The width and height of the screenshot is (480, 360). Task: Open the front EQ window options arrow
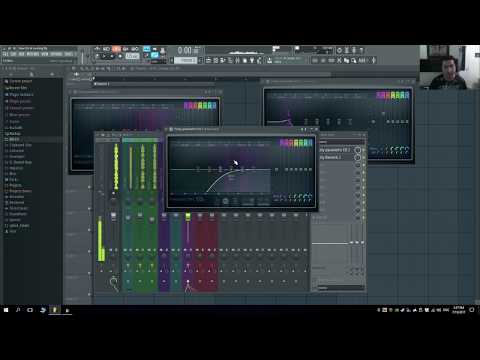tap(171, 129)
